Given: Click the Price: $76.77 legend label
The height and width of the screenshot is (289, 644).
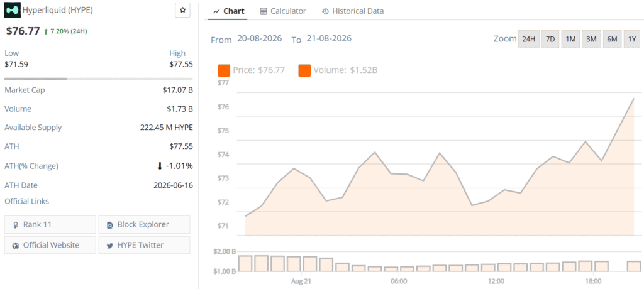Looking at the screenshot, I should pos(258,70).
